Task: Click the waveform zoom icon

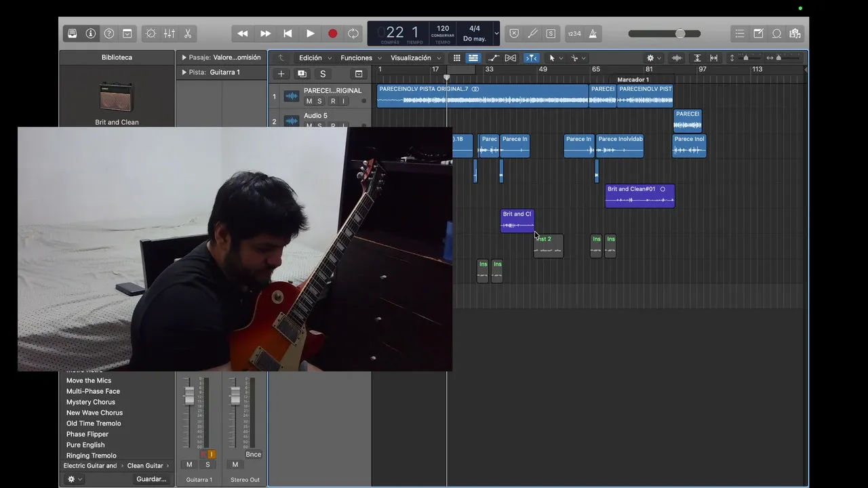Action: click(677, 58)
